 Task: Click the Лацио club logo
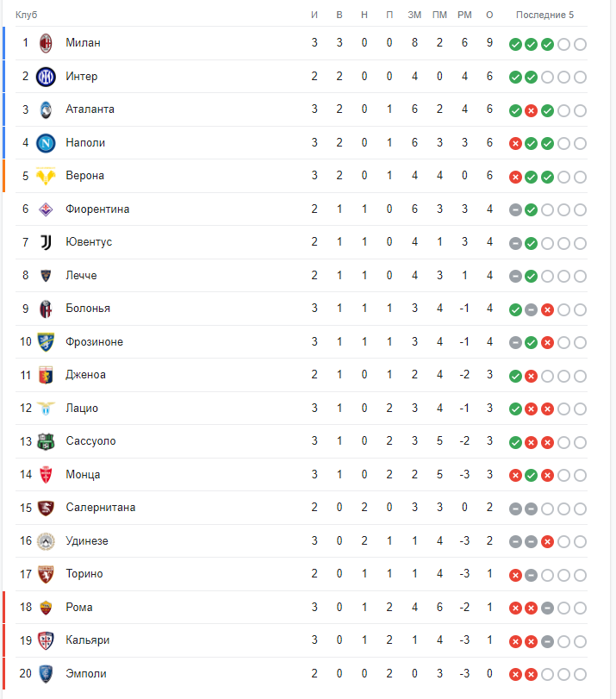(46, 409)
